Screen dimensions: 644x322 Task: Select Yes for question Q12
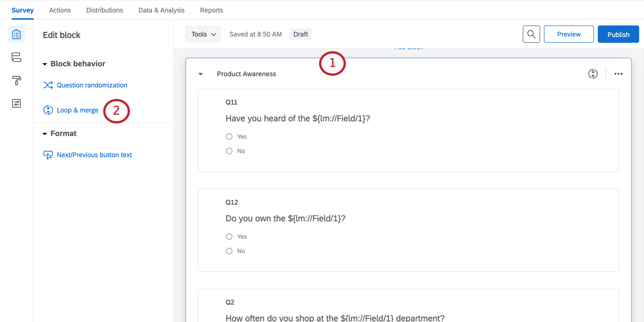pyautogui.click(x=229, y=236)
